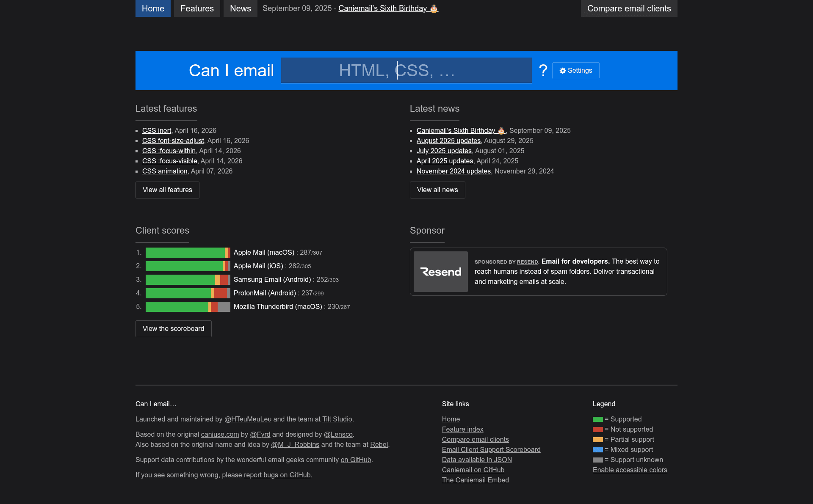The image size is (813, 504).
Task: Open the Features tab
Action: (x=197, y=8)
